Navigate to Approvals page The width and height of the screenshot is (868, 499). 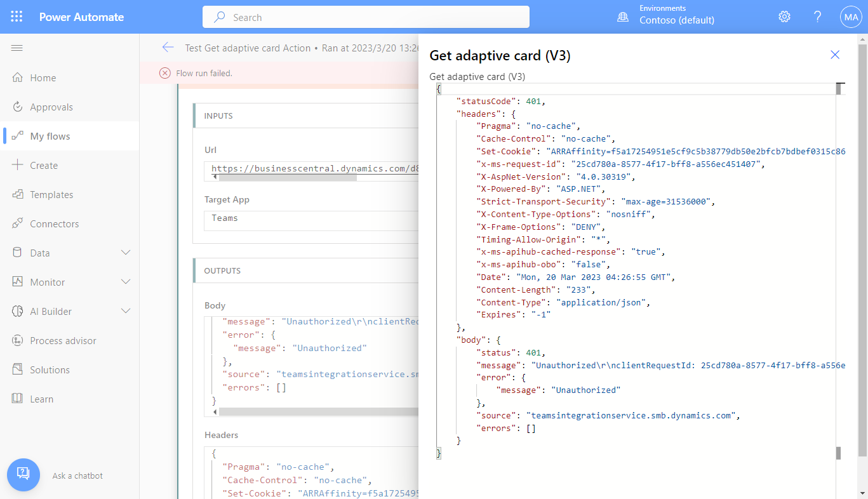click(x=51, y=107)
